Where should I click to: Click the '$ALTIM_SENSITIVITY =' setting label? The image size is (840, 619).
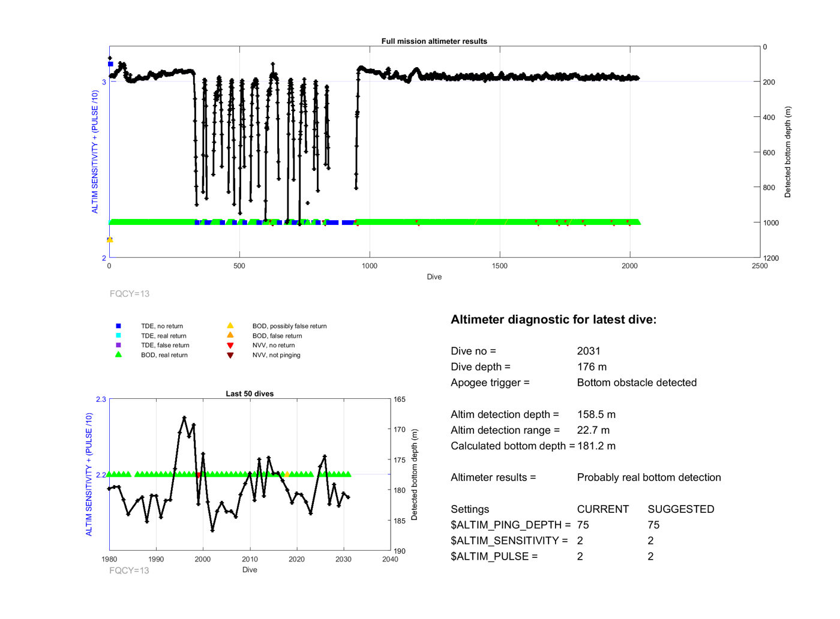coord(509,540)
